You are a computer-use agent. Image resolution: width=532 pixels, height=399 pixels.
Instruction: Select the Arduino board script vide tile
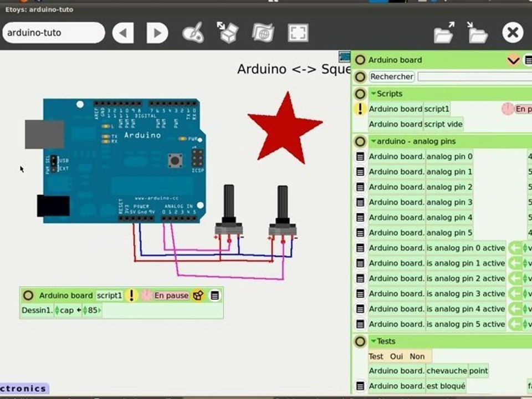[416, 124]
